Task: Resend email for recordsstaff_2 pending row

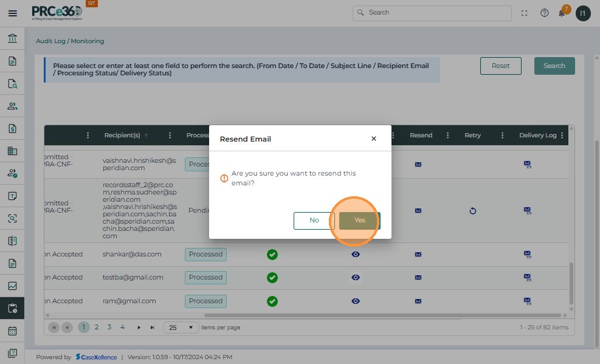Action: (x=418, y=211)
